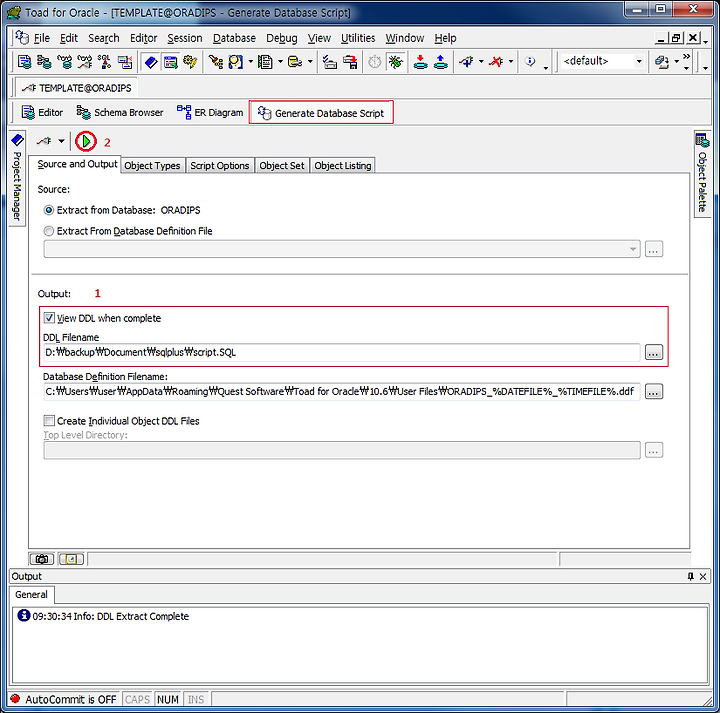Select the General tab in Output panel
This screenshot has height=713, width=720.
pyautogui.click(x=31, y=595)
